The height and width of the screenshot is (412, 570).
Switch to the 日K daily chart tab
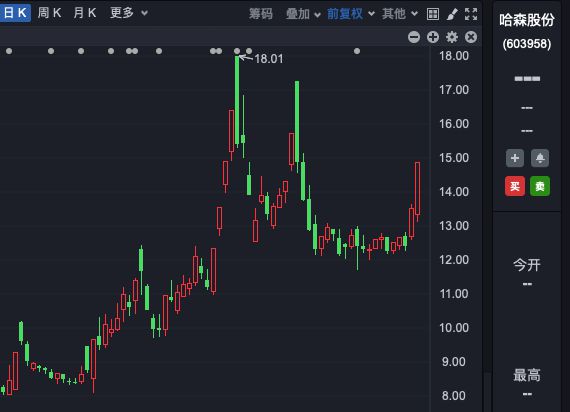[x=15, y=13]
